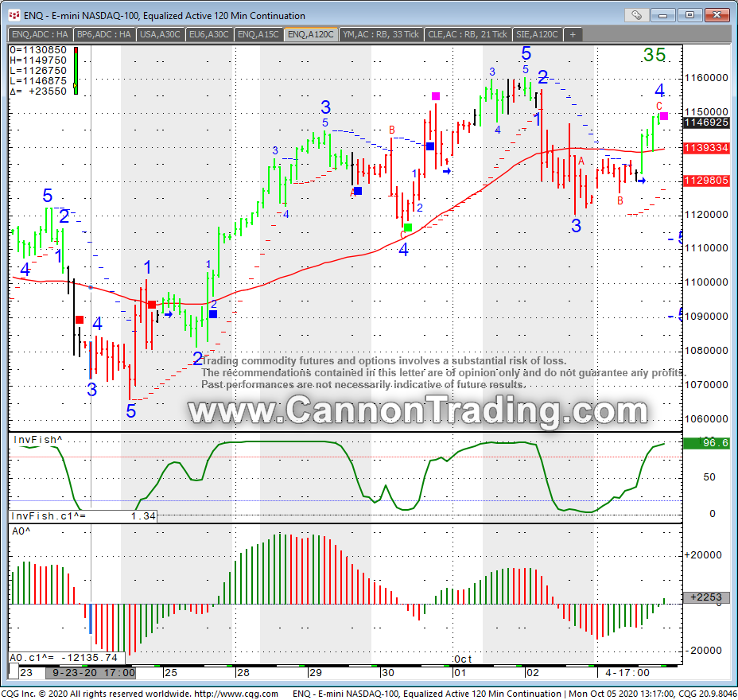This screenshot has height=700, width=738.
Task: Click the chain link icon in title bar
Action: click(x=636, y=14)
